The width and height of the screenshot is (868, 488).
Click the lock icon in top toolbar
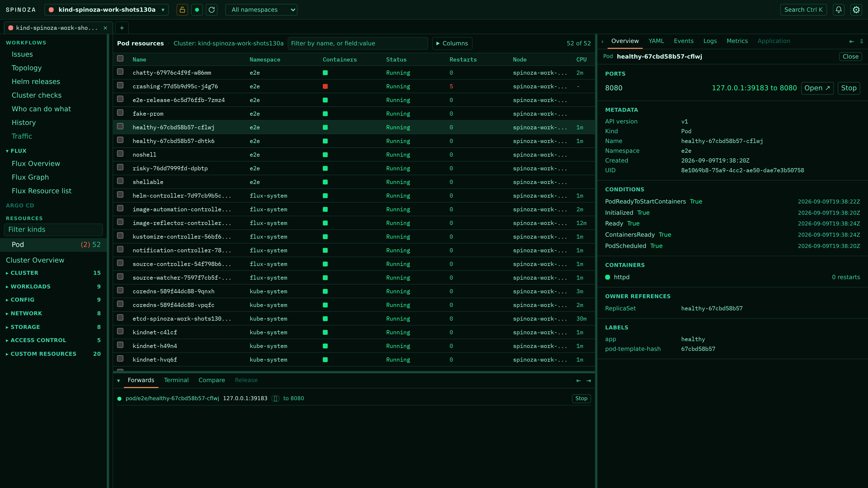point(182,10)
